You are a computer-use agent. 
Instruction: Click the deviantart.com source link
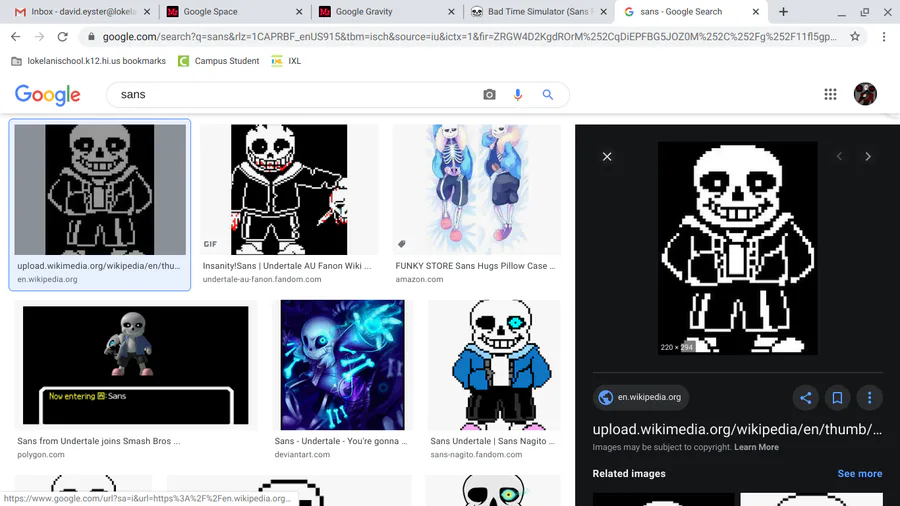pos(302,454)
